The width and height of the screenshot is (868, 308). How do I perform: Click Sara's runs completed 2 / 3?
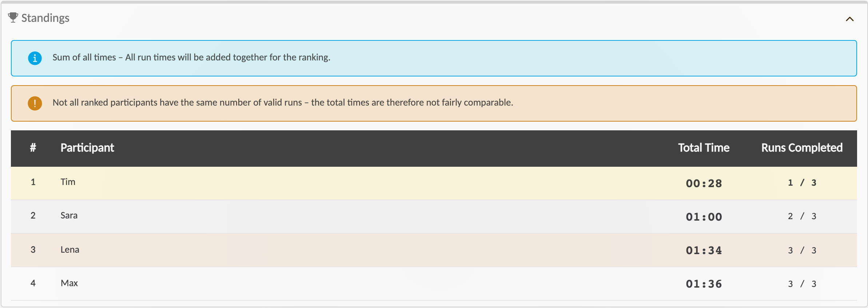(x=802, y=216)
